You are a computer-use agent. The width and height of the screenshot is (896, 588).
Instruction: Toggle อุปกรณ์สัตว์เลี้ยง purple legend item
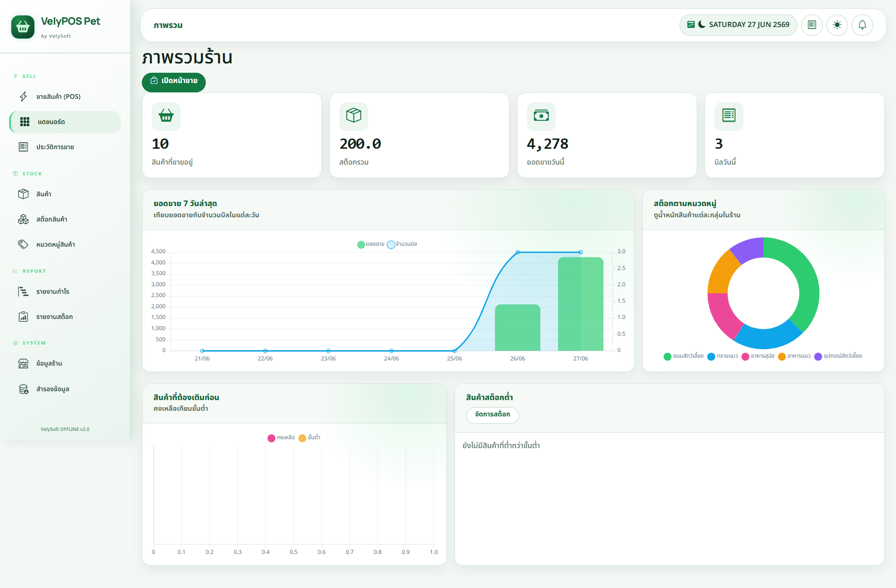tap(838, 356)
